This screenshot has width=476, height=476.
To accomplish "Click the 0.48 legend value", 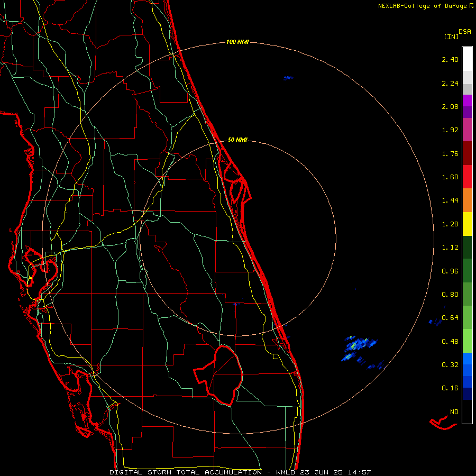I will [450, 342].
